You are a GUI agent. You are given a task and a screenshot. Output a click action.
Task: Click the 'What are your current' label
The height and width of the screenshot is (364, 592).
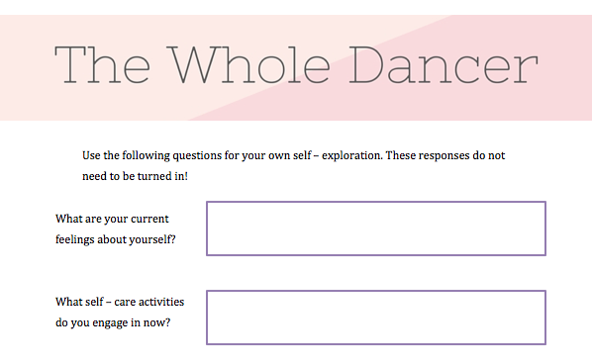click(112, 219)
